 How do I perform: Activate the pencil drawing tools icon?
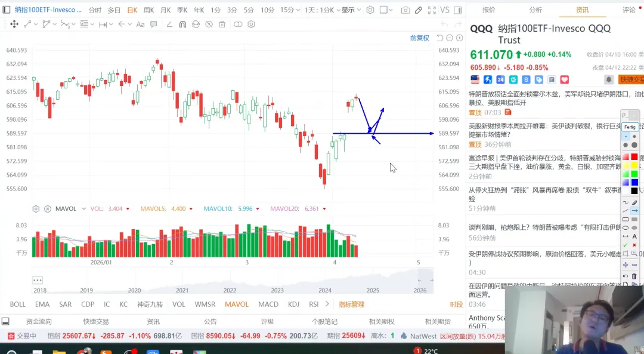pos(419,10)
